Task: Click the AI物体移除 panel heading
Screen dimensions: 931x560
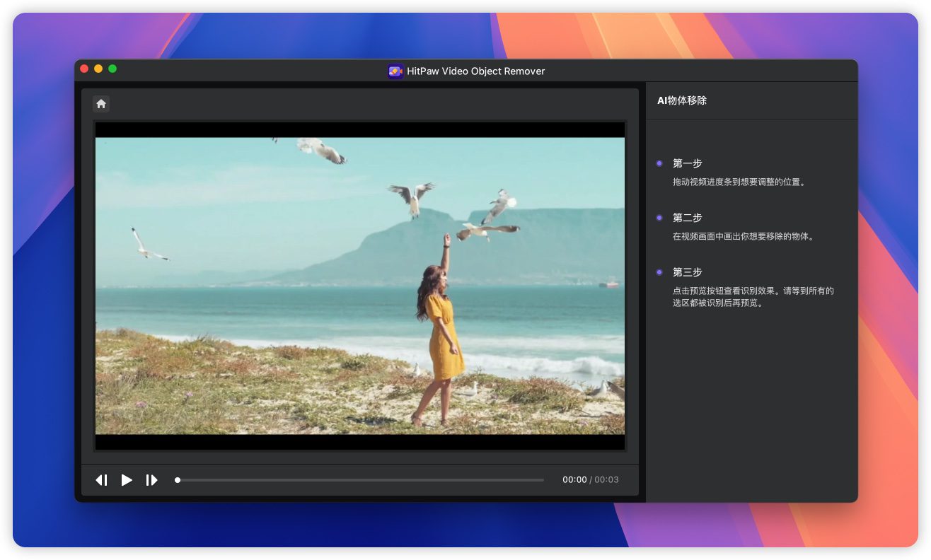Action: [x=682, y=100]
